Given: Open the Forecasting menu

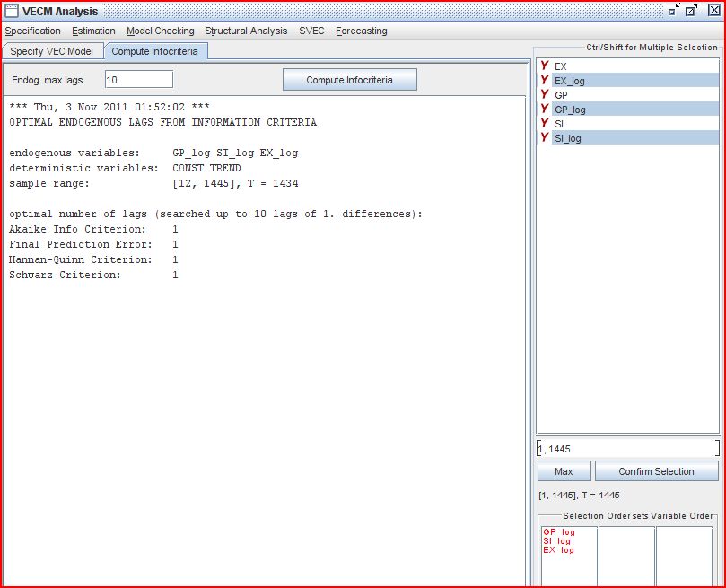Looking at the screenshot, I should coord(361,31).
